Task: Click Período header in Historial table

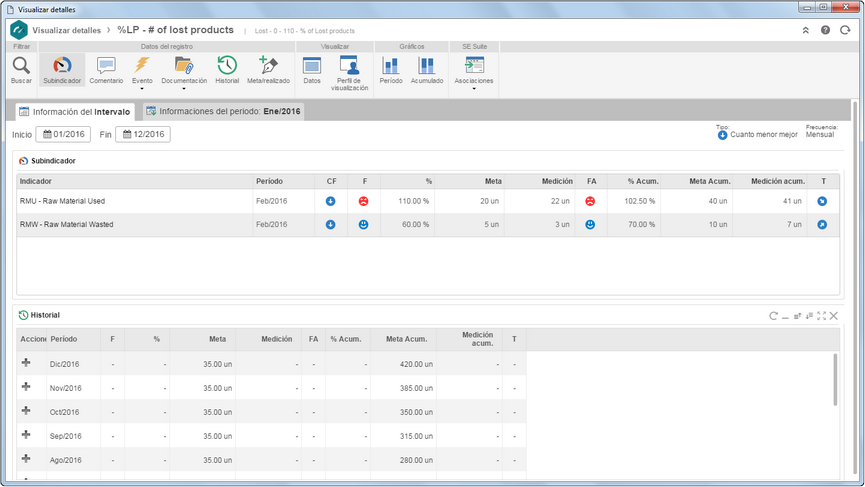Action: coord(73,339)
